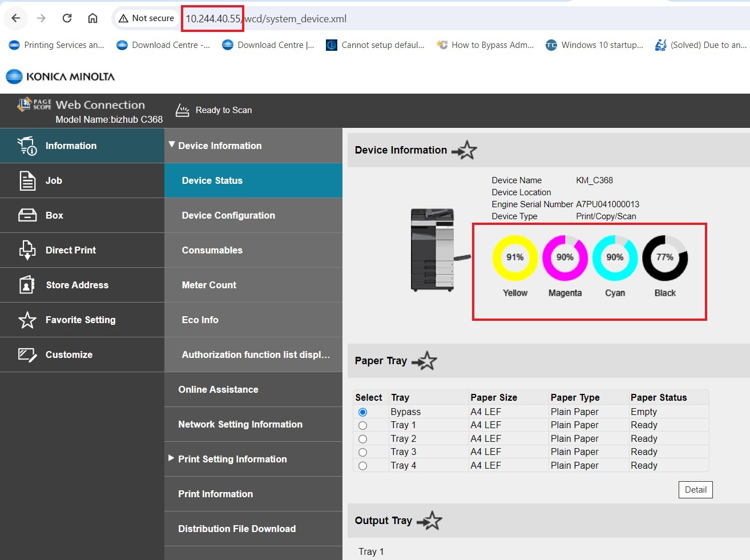750x560 pixels.
Task: Click the Box icon in sidebar
Action: (27, 215)
